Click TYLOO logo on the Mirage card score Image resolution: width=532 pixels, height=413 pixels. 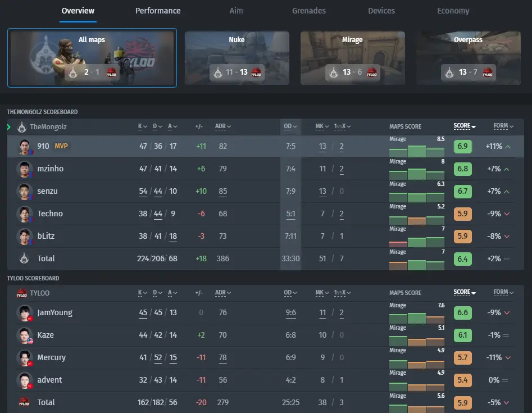372,72
